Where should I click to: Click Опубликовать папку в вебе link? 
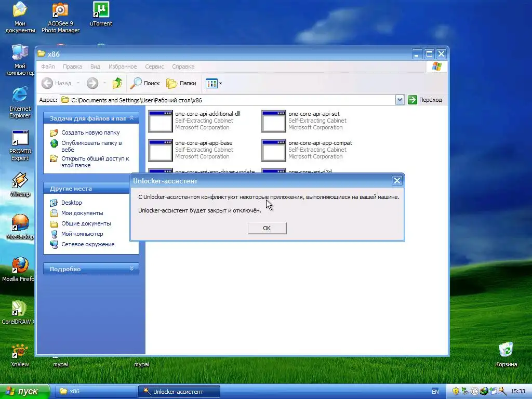coord(91,146)
